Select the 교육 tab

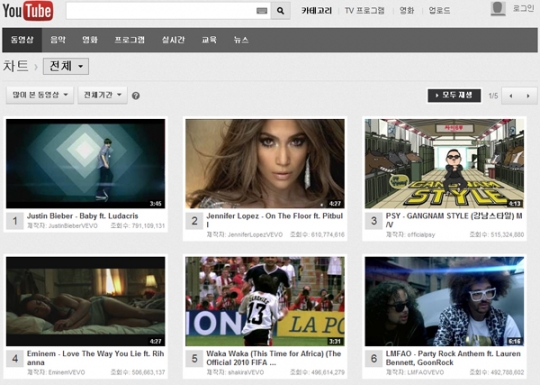tap(209, 40)
